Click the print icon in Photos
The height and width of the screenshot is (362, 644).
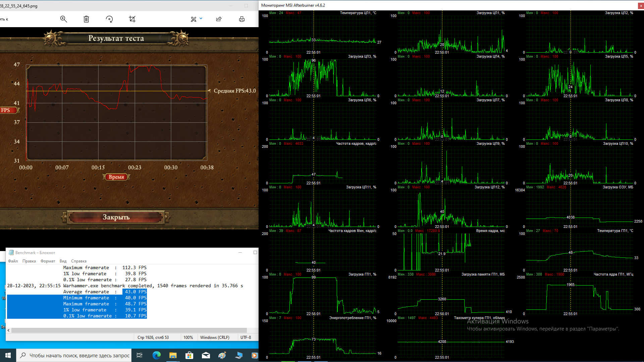click(242, 19)
